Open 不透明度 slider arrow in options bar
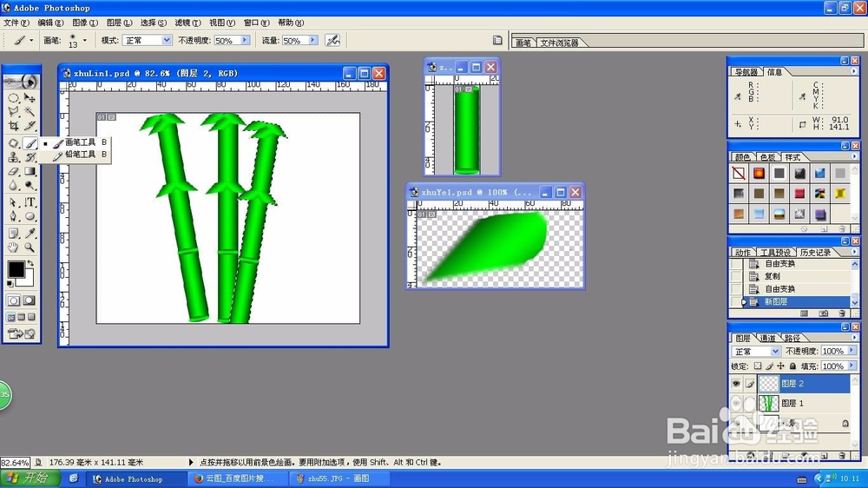 [245, 41]
